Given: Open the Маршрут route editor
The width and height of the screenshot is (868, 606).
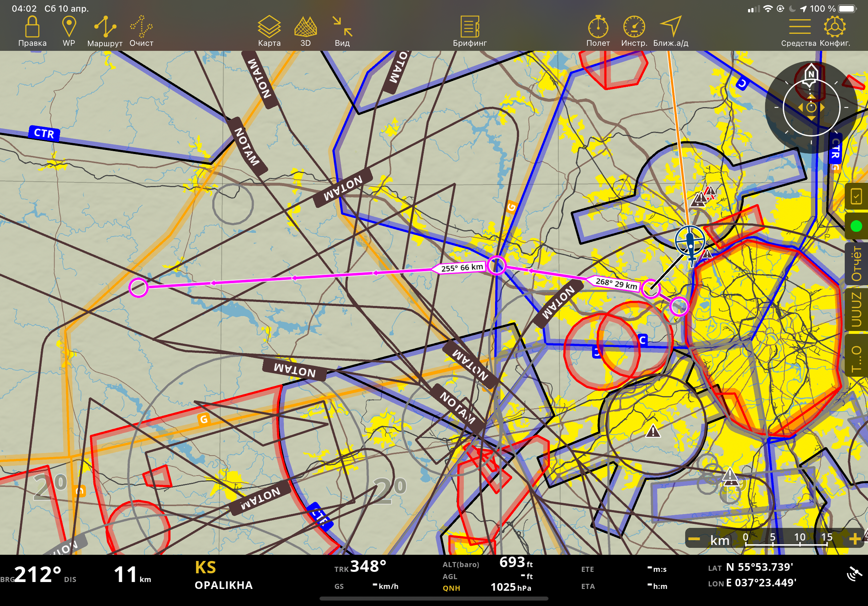Looking at the screenshot, I should (105, 27).
